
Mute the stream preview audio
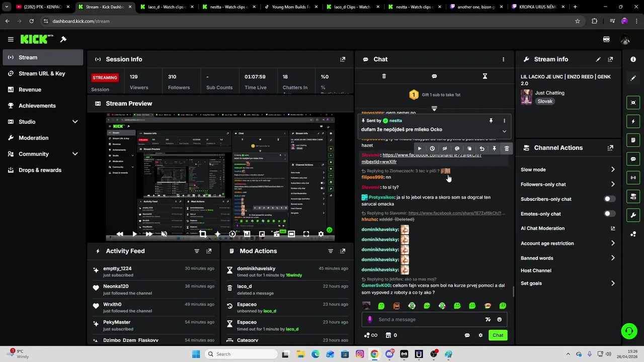point(164,234)
